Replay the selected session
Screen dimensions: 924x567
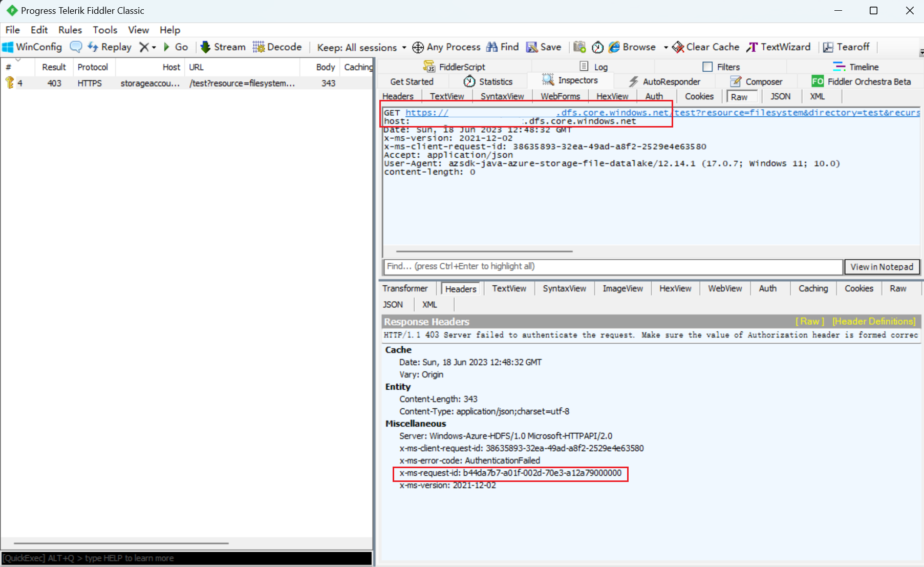pyautogui.click(x=110, y=47)
